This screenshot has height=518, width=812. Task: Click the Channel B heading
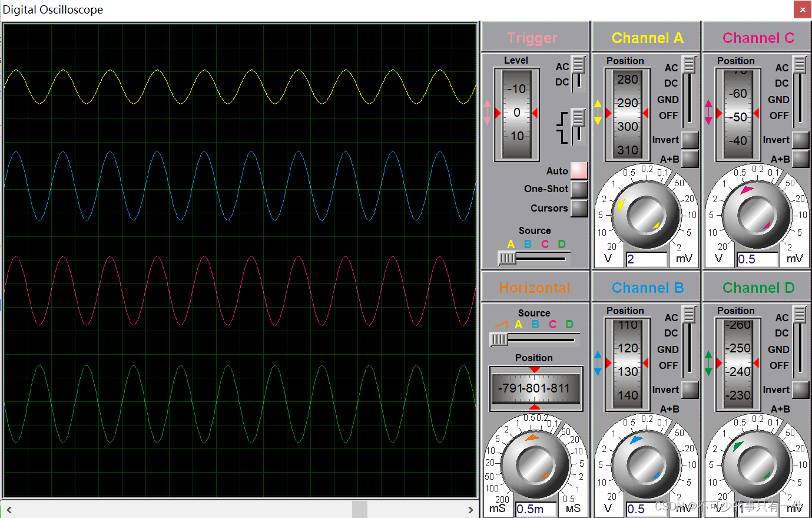tap(647, 288)
